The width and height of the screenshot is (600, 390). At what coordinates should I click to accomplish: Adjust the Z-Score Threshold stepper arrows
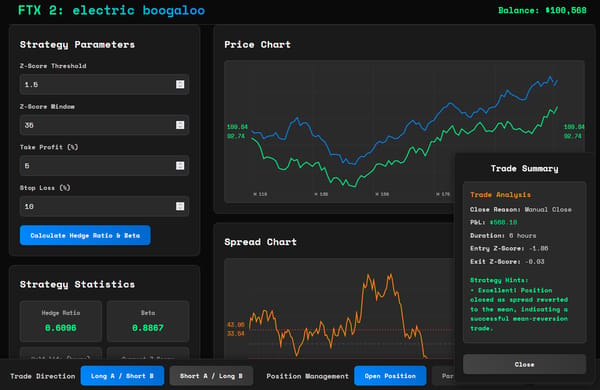[x=180, y=85]
